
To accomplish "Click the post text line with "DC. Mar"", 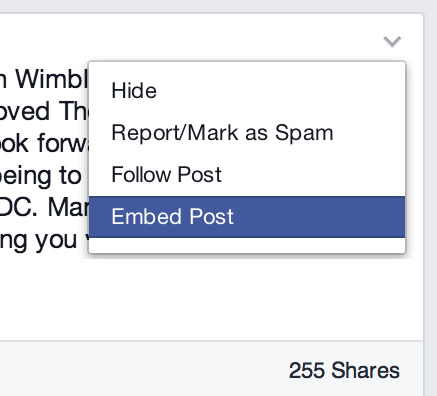I will pyautogui.click(x=44, y=208).
